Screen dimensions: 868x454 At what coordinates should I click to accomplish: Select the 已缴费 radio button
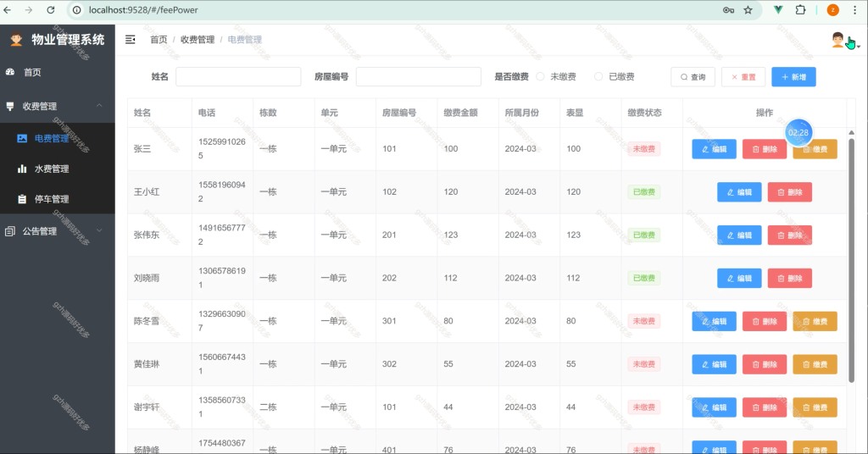[x=598, y=77]
